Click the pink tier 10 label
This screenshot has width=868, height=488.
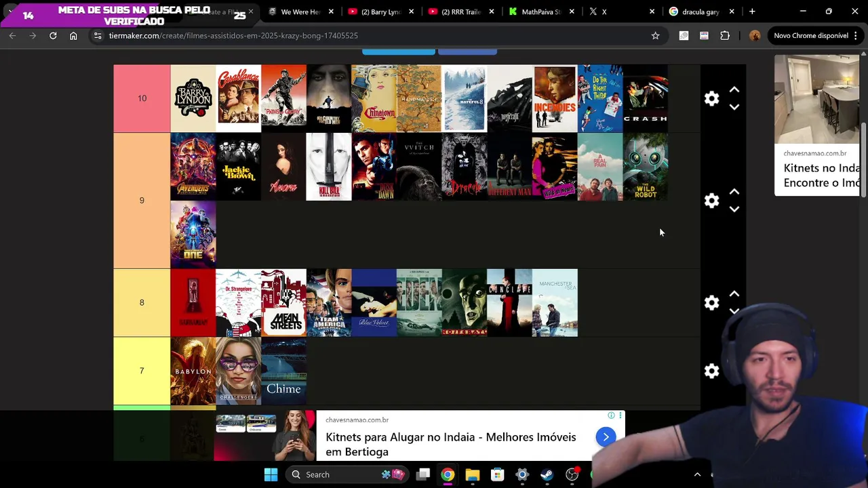pos(142,98)
